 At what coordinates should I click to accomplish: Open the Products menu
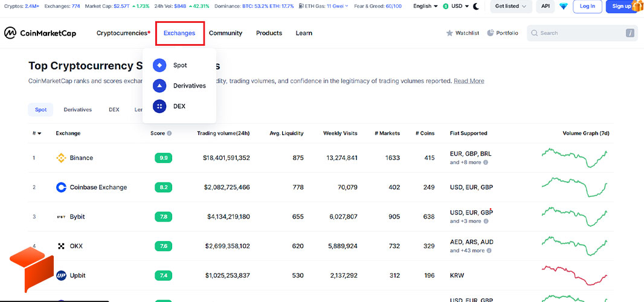[269, 33]
